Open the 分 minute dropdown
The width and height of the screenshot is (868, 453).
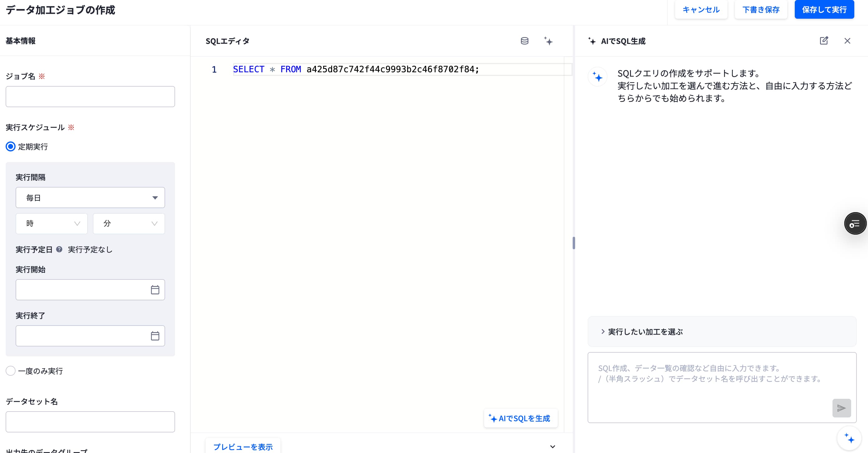pos(129,223)
